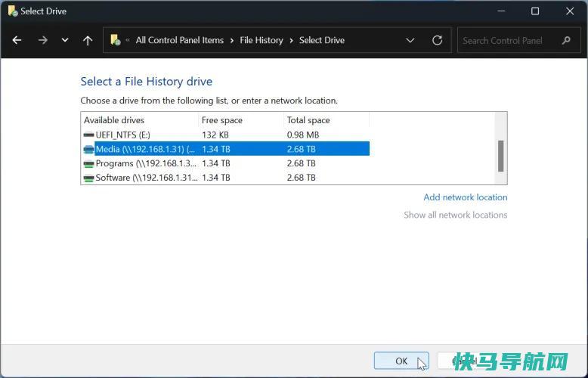Click the UEFI_NTFS drive icon
This screenshot has width=588, height=378.
[x=88, y=135]
